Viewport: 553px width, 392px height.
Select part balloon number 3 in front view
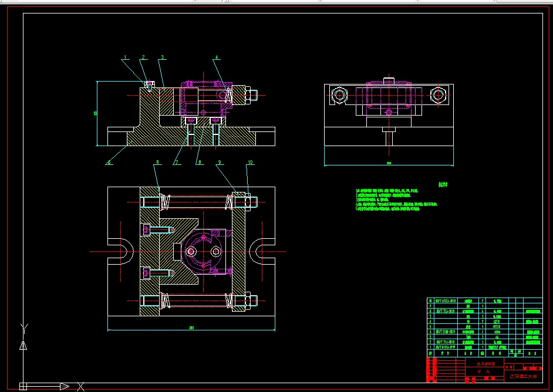tap(162, 58)
